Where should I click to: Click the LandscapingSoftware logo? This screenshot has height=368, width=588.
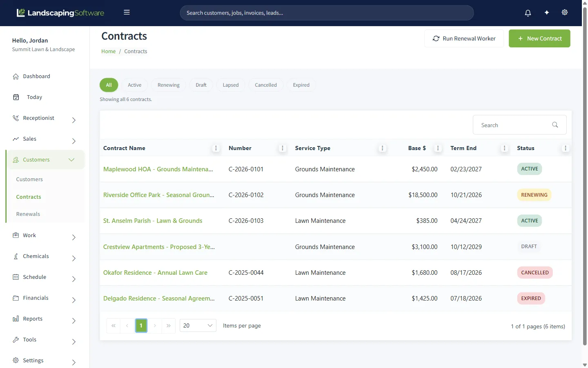[60, 13]
